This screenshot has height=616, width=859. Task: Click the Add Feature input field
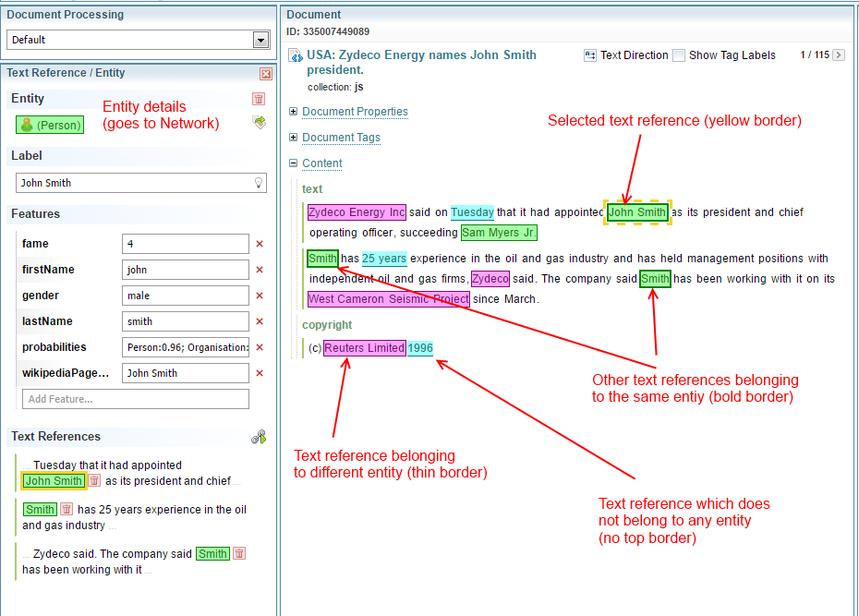[135, 399]
